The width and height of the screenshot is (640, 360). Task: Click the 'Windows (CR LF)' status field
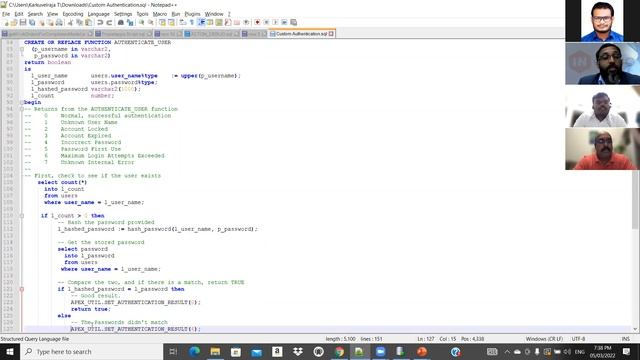coord(544,339)
